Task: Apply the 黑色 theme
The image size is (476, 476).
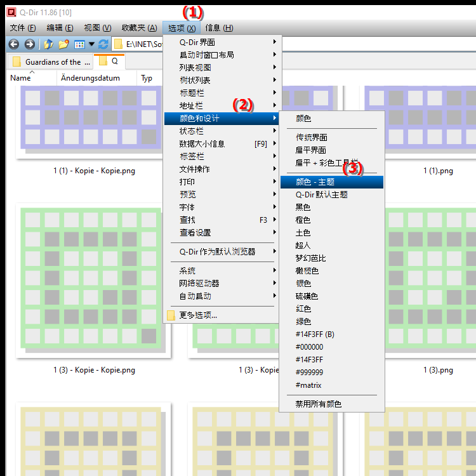Action: pos(332,208)
